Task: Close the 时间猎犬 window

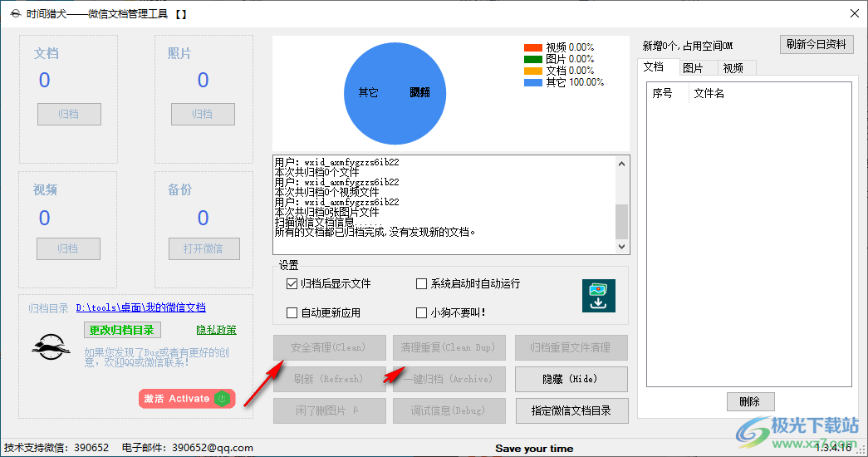Action: tap(854, 13)
